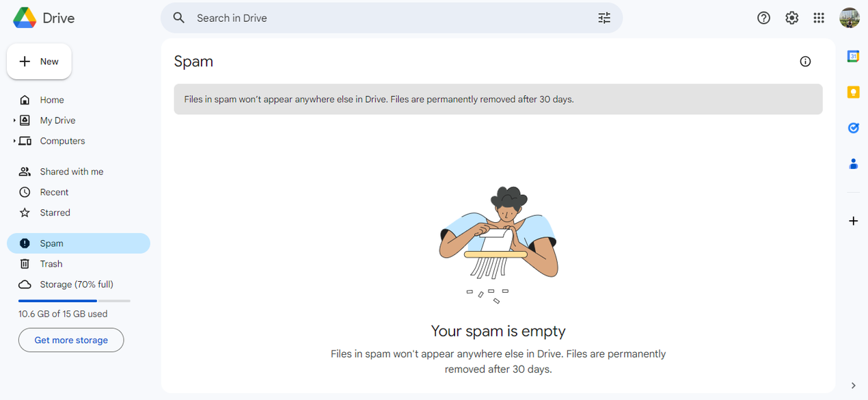This screenshot has height=400, width=868.
Task: Click the gray spam notice banner
Action: point(498,99)
